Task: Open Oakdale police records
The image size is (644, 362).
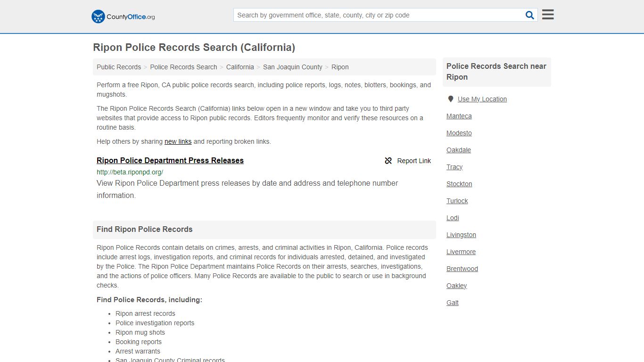Action: tap(459, 150)
